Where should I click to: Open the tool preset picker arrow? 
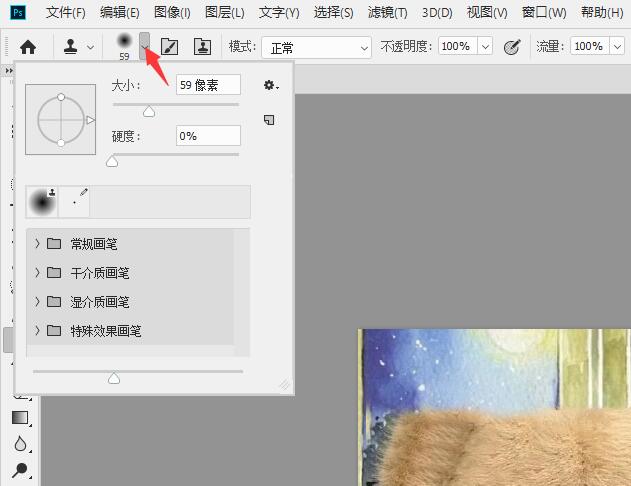(91, 47)
